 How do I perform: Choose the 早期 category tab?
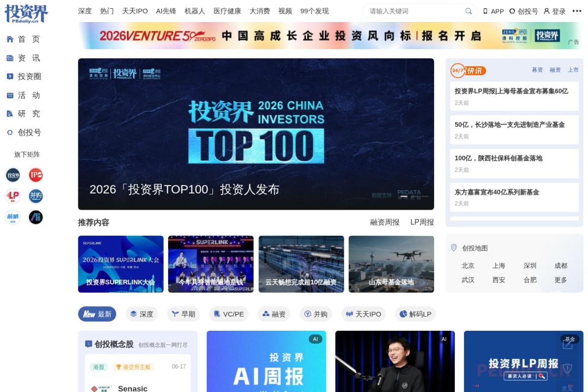pos(183,314)
